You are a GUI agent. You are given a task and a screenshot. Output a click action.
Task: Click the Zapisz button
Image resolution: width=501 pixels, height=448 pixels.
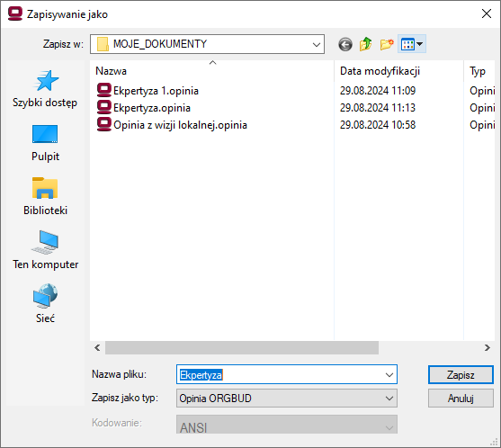point(461,374)
